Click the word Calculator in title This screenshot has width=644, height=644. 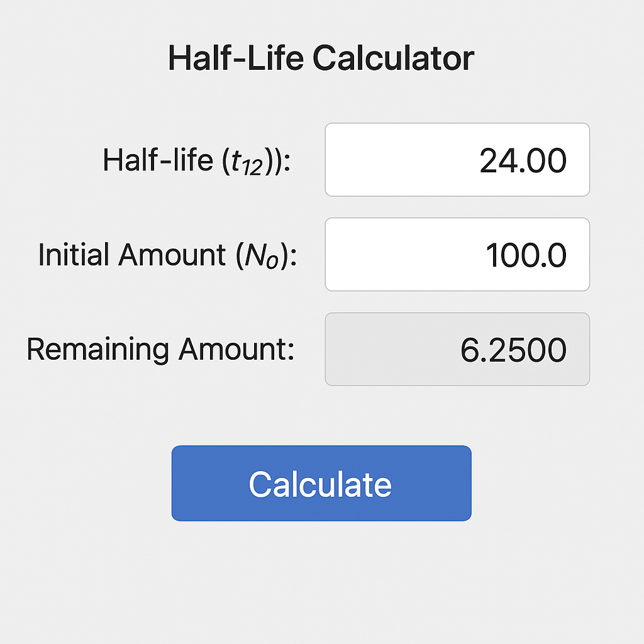point(394,58)
